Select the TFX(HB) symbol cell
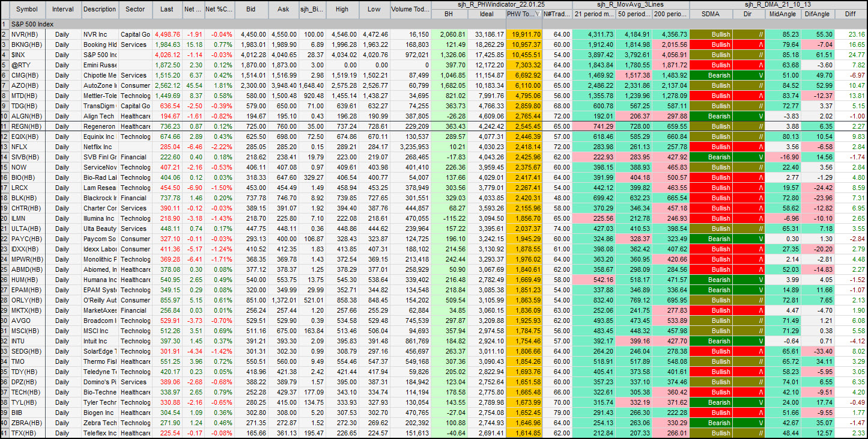This screenshot has width=868, height=439. [28, 433]
